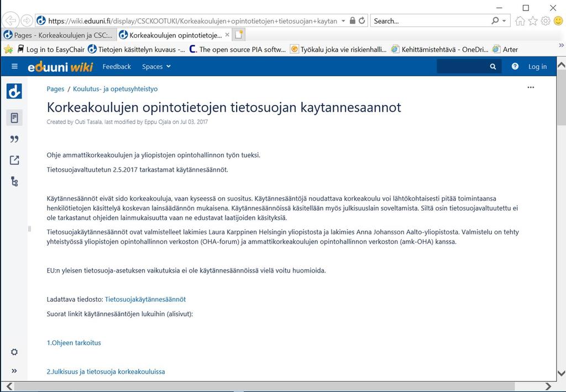Open 'Tietojen käsittelyn kuvaus' favorite

137,49
